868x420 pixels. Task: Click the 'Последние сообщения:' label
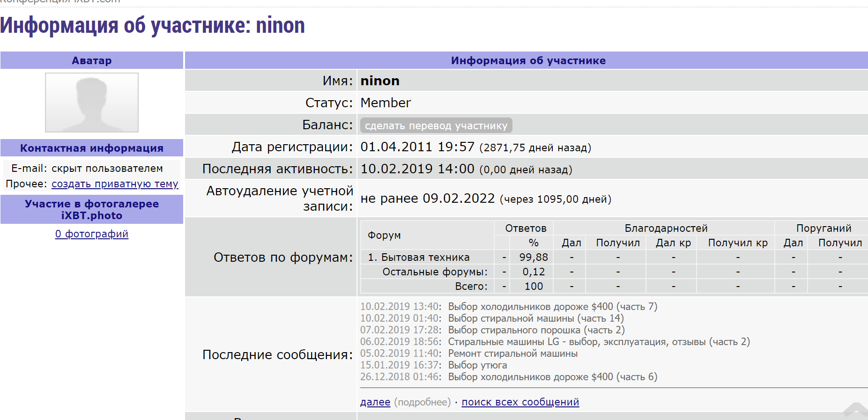click(x=278, y=355)
